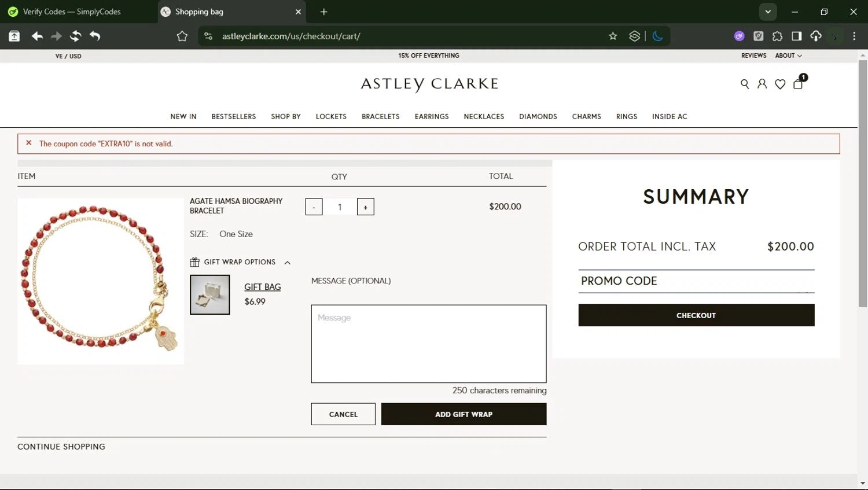Click the undo arrow icon in the toolbar

pos(95,36)
